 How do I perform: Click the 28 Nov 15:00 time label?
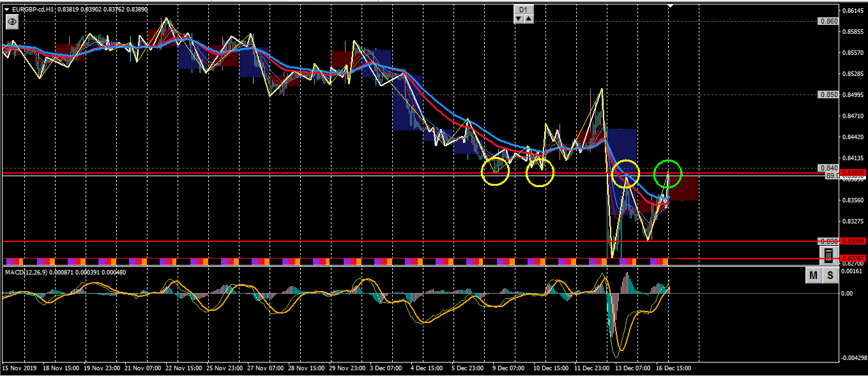tap(307, 368)
